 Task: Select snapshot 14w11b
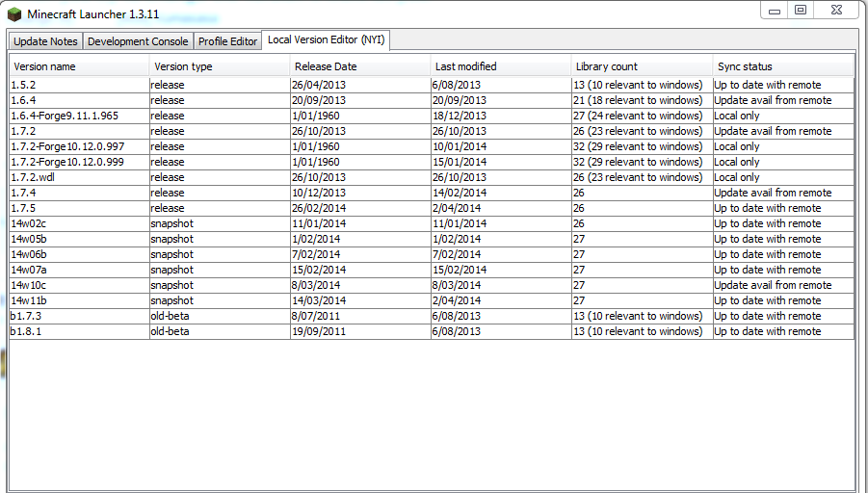pyautogui.click(x=432, y=301)
